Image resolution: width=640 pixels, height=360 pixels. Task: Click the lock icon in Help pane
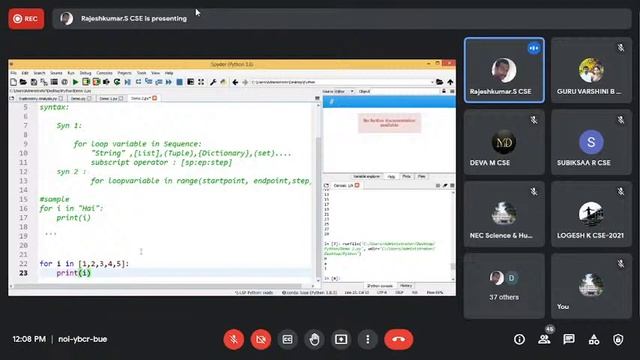click(444, 91)
